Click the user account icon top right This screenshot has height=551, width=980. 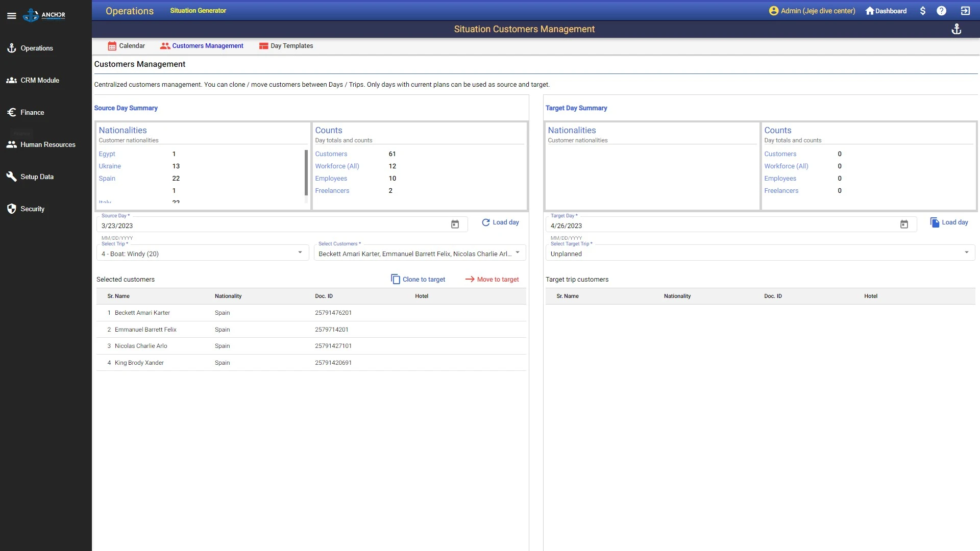pyautogui.click(x=774, y=10)
